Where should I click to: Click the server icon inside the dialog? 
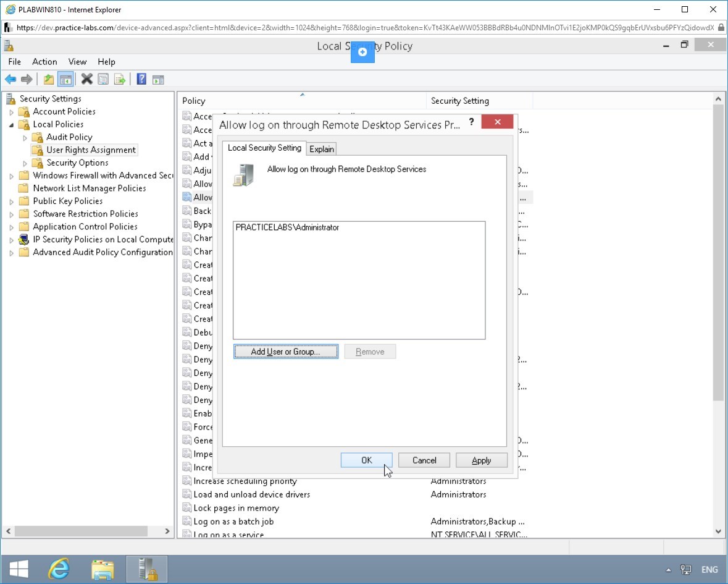point(243,175)
